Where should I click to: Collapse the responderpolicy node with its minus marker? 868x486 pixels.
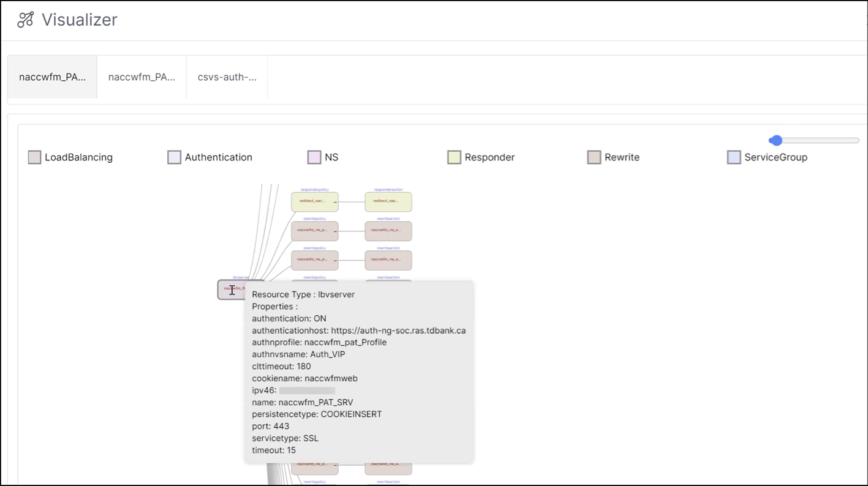335,202
